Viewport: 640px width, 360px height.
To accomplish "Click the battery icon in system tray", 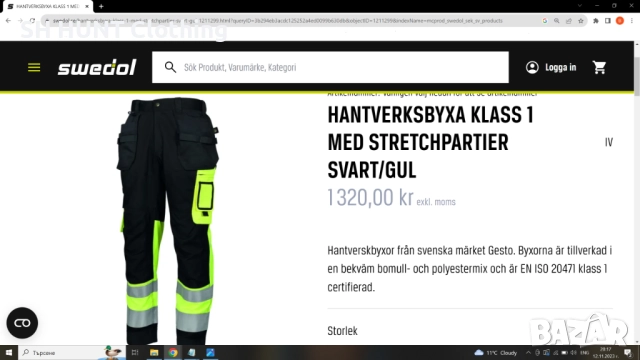I will [564, 353].
